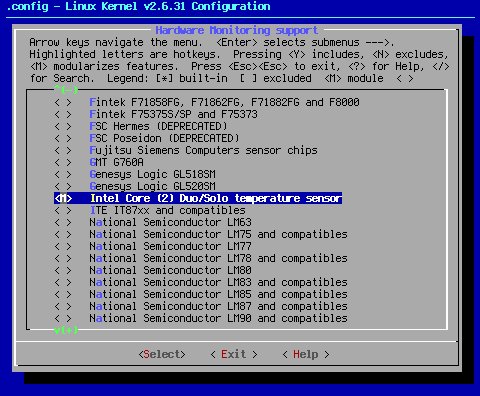This screenshot has width=480, height=396.
Task: Select National Semiconductor LM90 and compatibles
Action: [218, 318]
